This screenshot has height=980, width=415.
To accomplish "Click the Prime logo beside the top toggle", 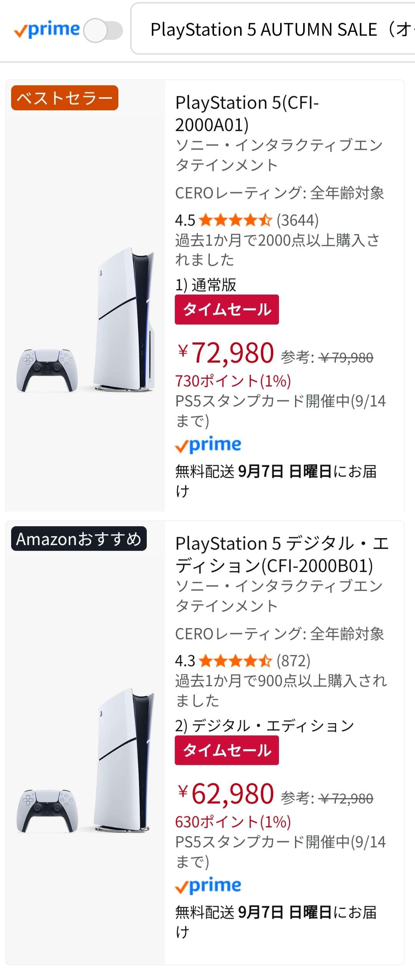I will click(46, 30).
